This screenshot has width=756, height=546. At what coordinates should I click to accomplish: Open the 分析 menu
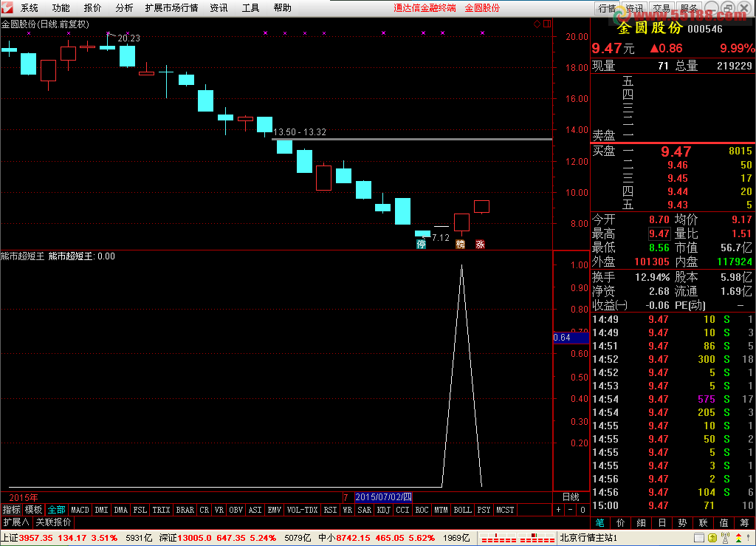pyautogui.click(x=124, y=7)
